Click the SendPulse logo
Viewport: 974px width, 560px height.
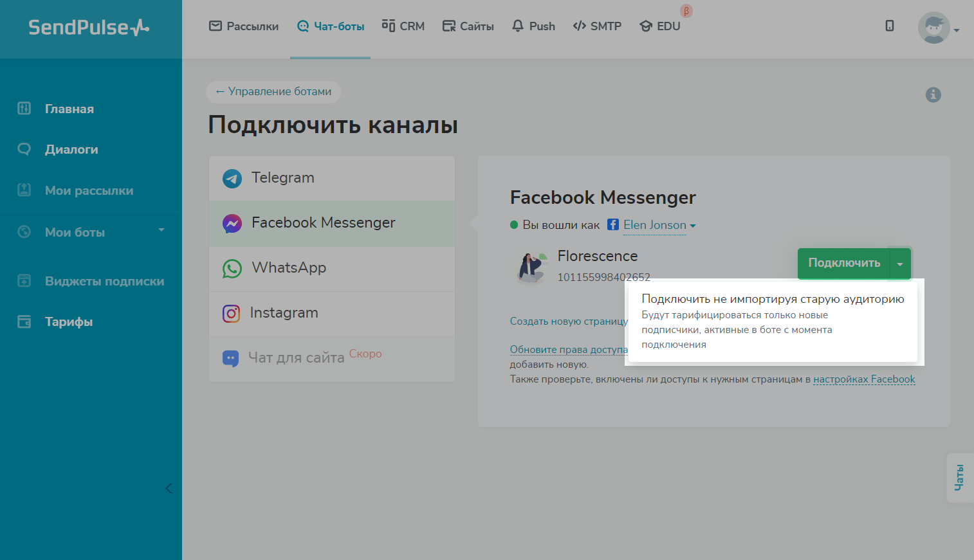click(89, 28)
